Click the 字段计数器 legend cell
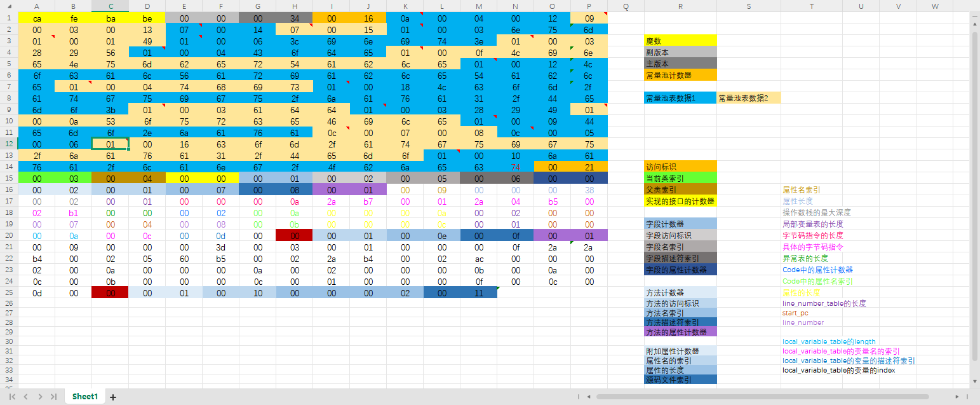 point(680,224)
